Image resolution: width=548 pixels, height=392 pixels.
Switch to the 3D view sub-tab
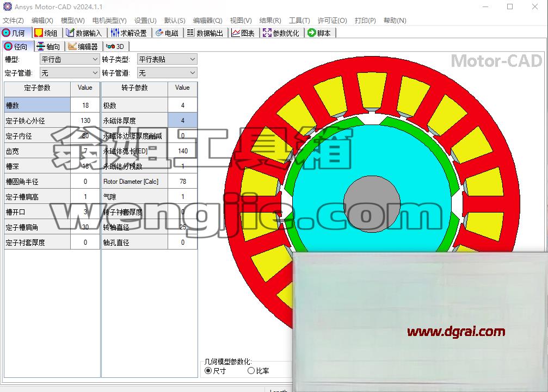(x=115, y=46)
